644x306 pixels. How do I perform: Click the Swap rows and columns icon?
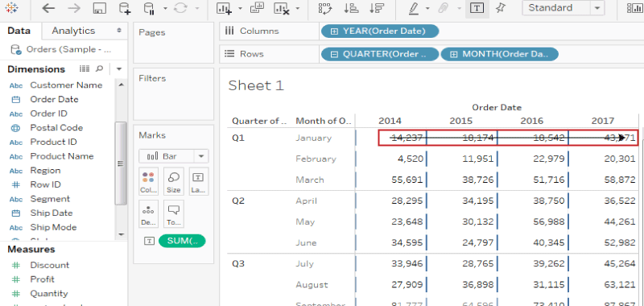[x=325, y=9]
